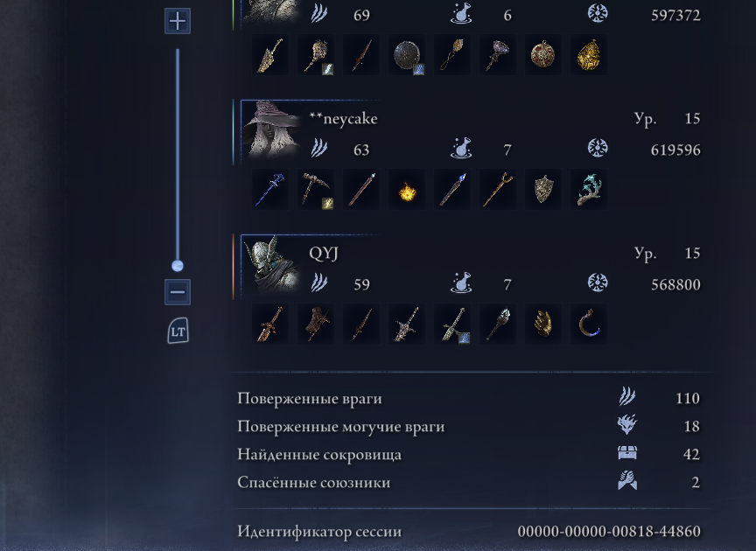Screen dimensions: 756x551
Task: Click the defeated mighty enemies icon
Action: [x=627, y=425]
